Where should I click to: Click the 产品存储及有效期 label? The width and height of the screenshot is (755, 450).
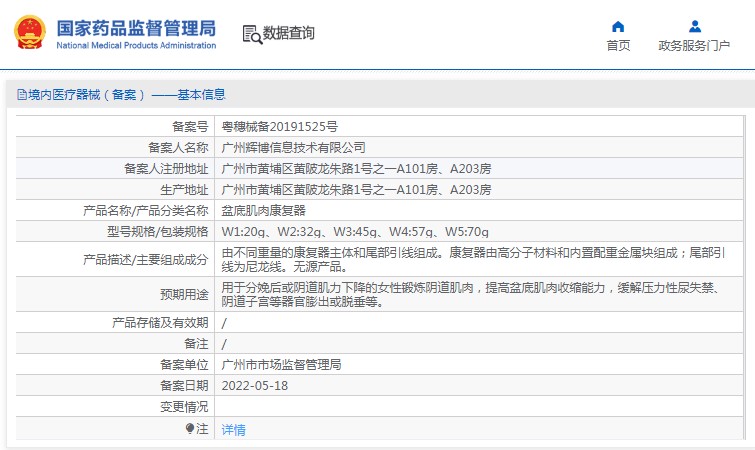(160, 322)
